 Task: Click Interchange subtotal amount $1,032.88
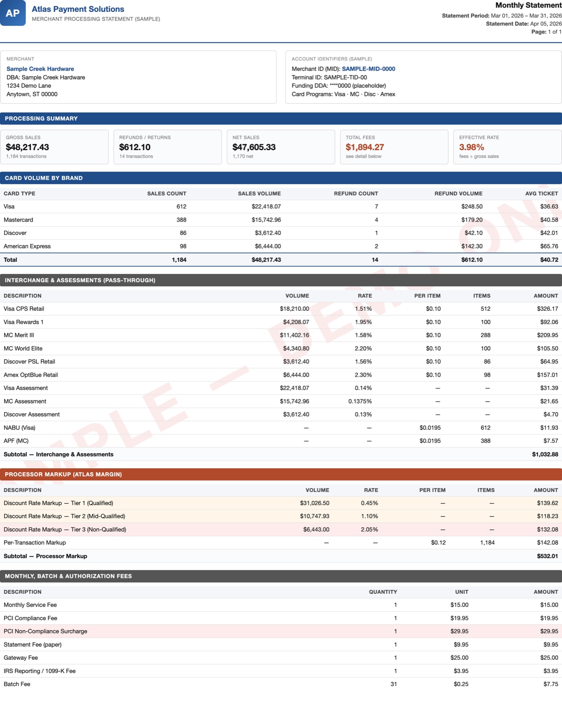(x=545, y=454)
